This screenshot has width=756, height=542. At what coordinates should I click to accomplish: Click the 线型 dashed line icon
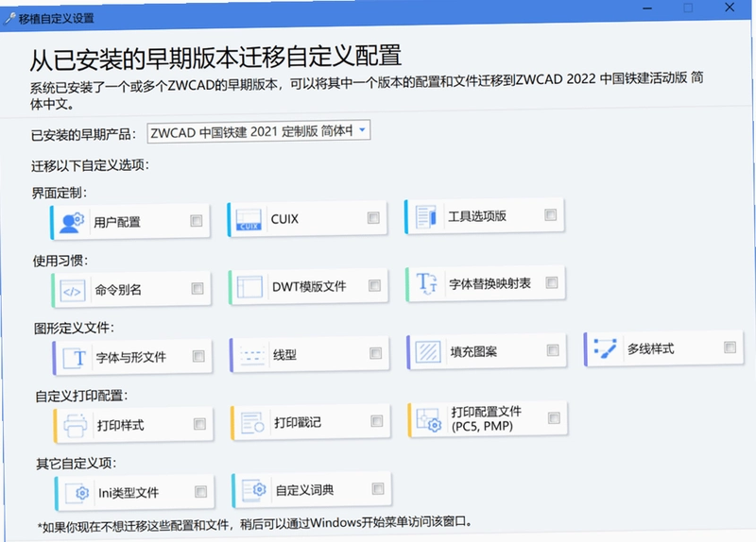(x=252, y=356)
